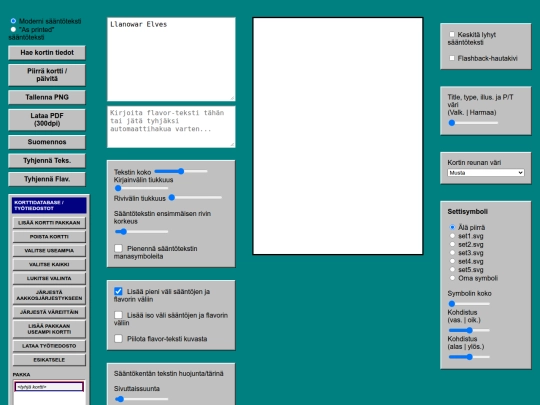Select "As printed" sääntöteksti radio option

pos(13,30)
